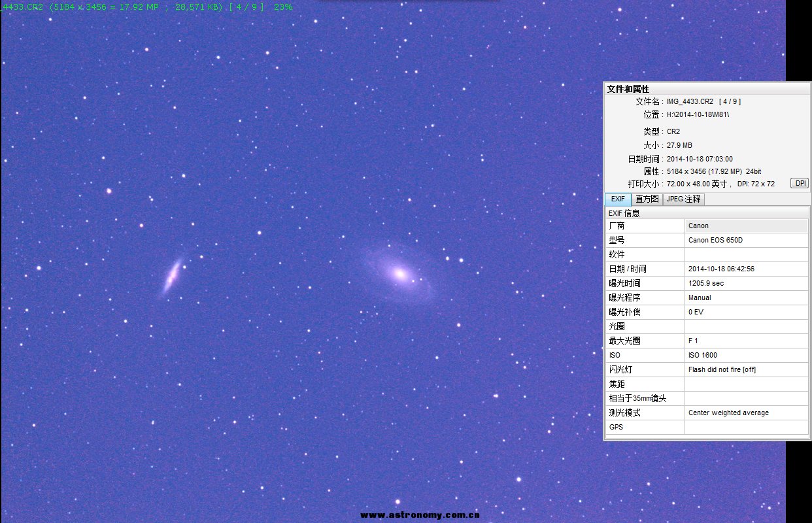Viewport: 812px width, 523px height.
Task: Select Flash did not fire [off] cell
Action: click(747, 369)
